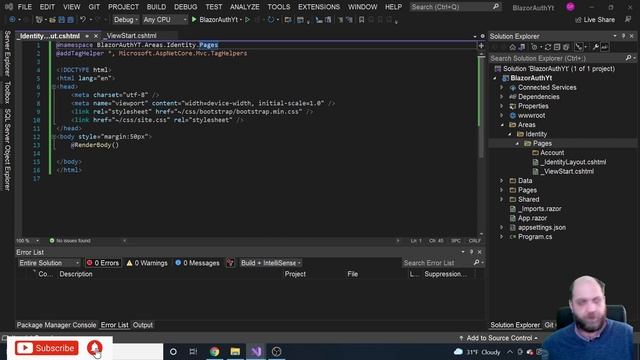Click the Solution Explorer search magnifier icon

[x=629, y=58]
